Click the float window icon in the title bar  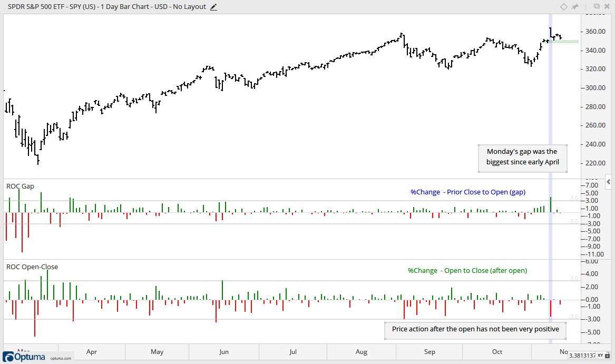[597, 6]
